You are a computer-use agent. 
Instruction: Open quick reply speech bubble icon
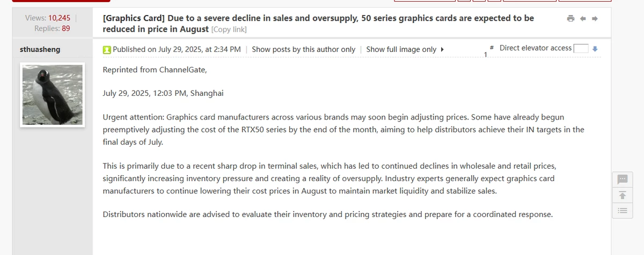[x=622, y=178]
